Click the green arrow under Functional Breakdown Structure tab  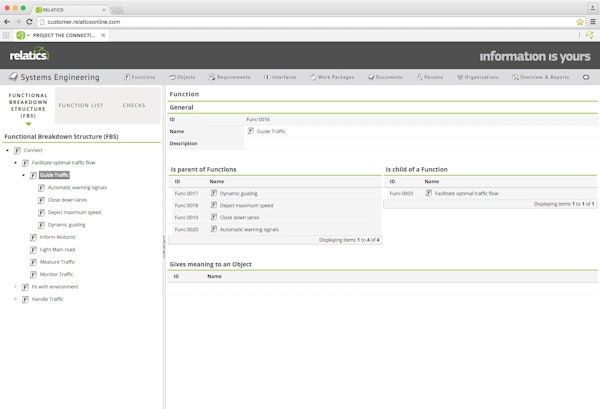coord(28,124)
